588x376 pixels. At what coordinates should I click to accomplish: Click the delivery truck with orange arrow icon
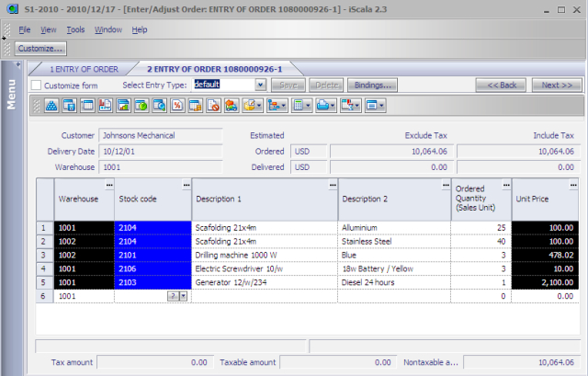[232, 106]
